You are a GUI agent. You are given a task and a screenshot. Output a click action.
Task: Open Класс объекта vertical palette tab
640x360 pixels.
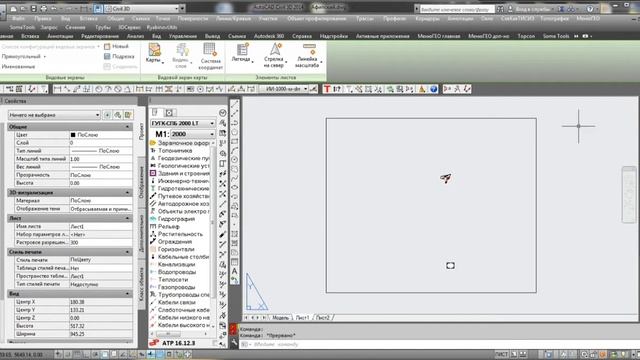142,284
